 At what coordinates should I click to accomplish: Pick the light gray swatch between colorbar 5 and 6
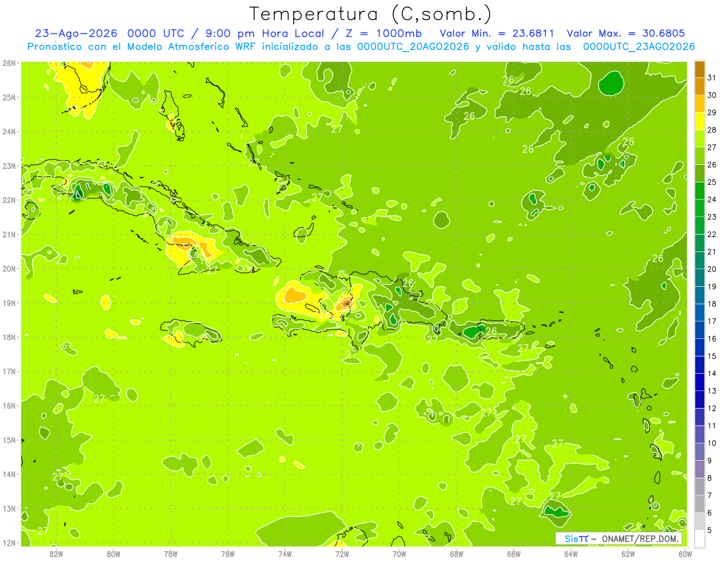tap(699, 521)
